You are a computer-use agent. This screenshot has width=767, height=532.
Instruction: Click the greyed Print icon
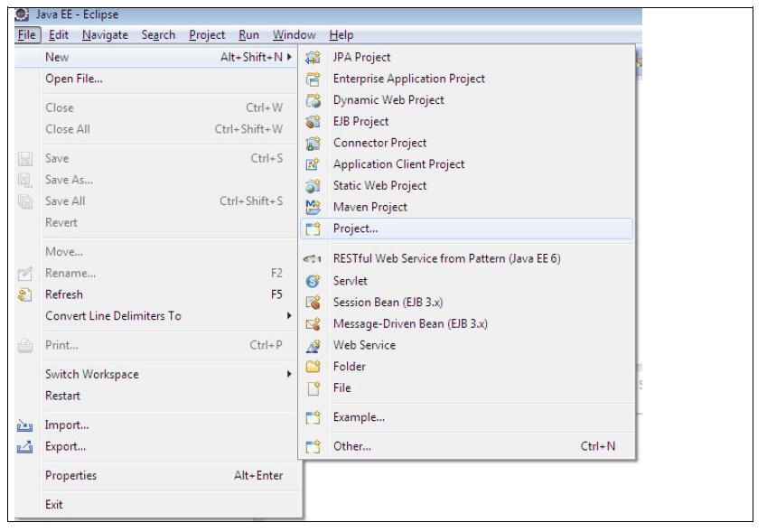tap(25, 345)
